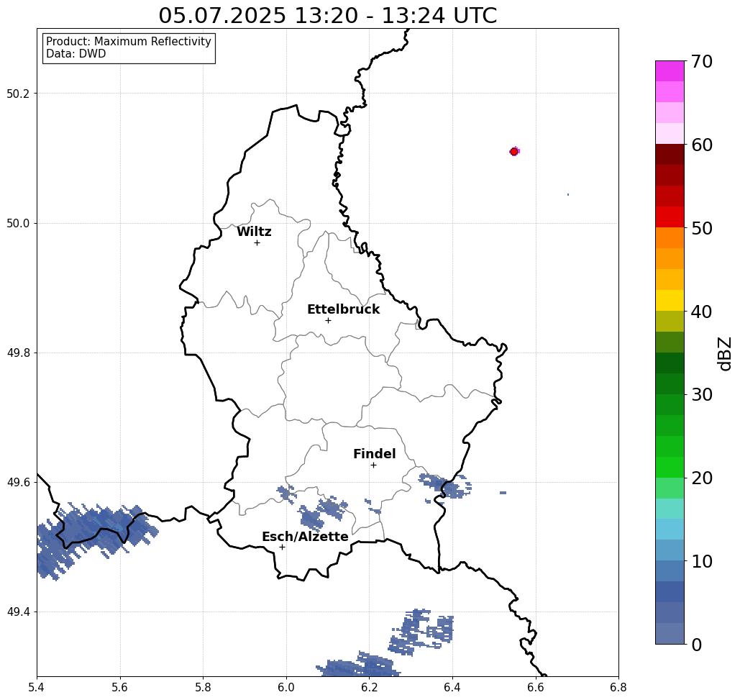Click the colorbar tick label 60
The height and width of the screenshot is (700, 740).
702,145
